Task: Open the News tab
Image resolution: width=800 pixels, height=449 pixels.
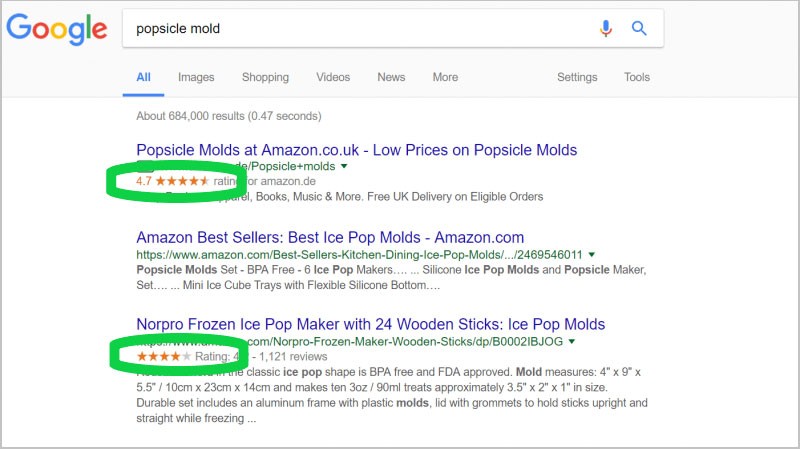Action: [x=391, y=77]
